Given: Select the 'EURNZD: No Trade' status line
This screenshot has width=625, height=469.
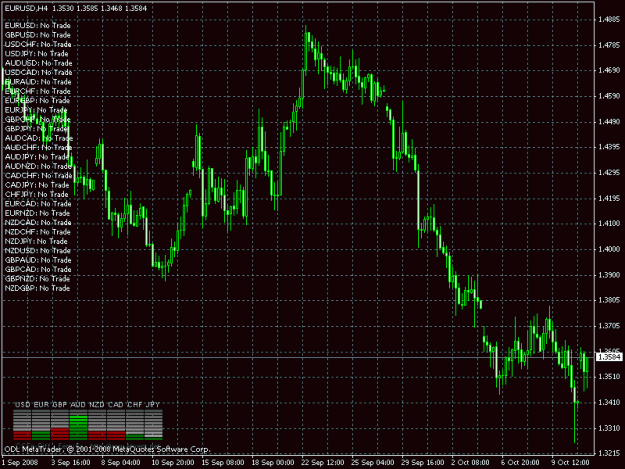Looking at the screenshot, I should click(37, 213).
